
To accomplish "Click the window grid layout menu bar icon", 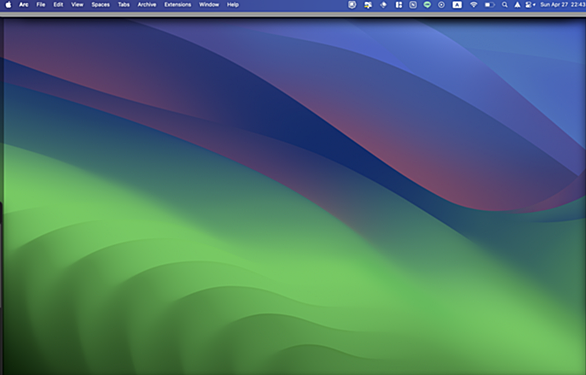I will point(399,5).
